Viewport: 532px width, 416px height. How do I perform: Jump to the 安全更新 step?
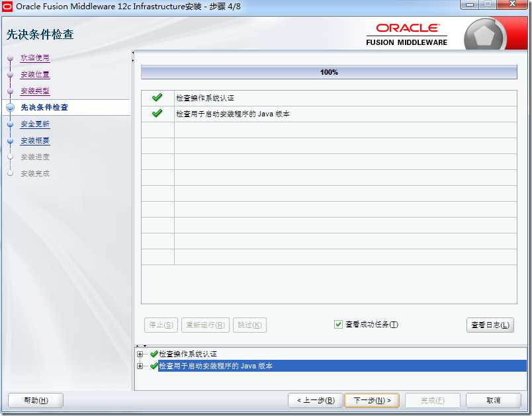[35, 124]
